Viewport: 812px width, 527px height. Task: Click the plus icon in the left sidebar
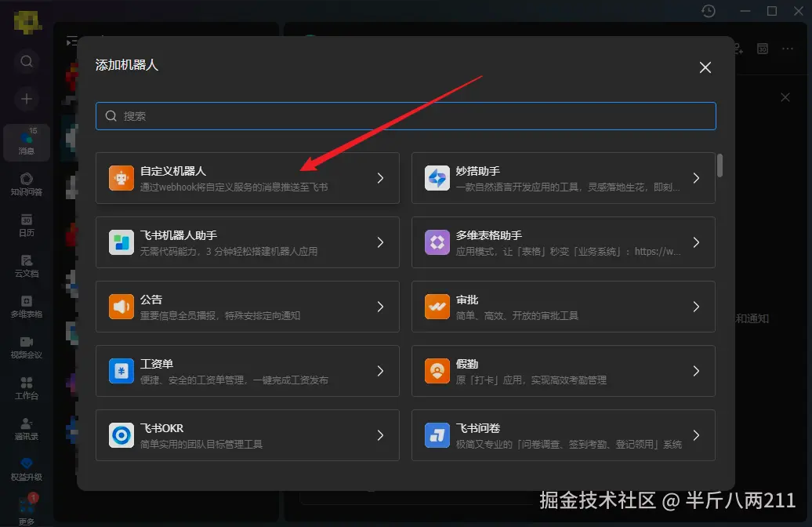click(x=27, y=99)
